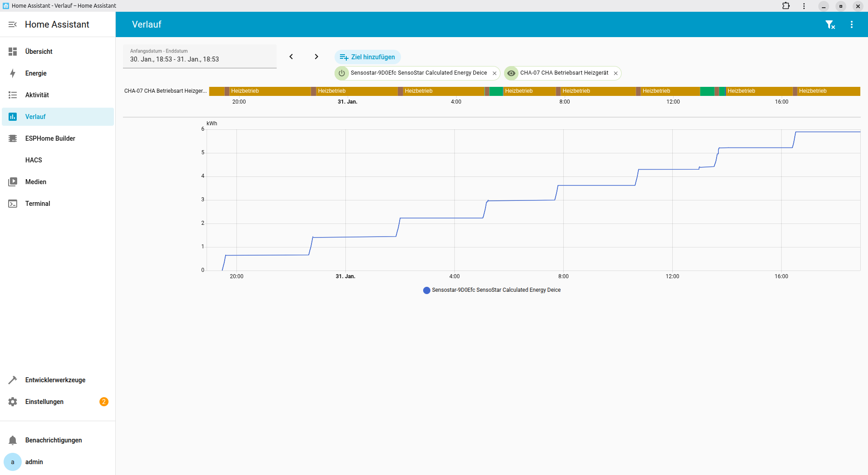868x475 pixels.
Task: Open the three-dot overflow menu in header
Action: tap(852, 25)
